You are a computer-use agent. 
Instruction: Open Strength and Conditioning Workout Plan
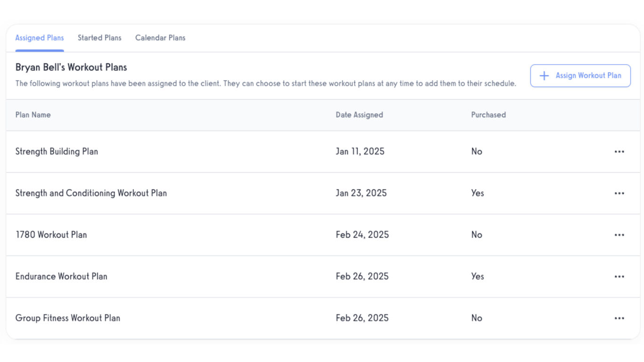(91, 193)
